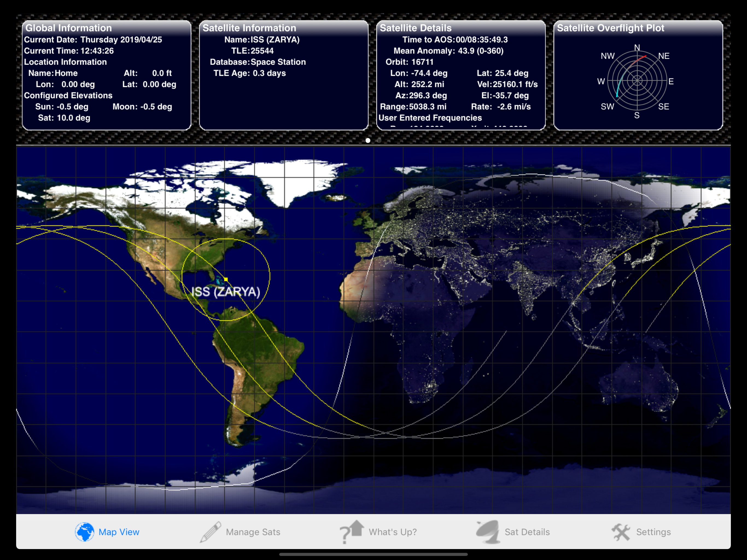Tap the first page indicator dot
747x560 pixels.
368,140
